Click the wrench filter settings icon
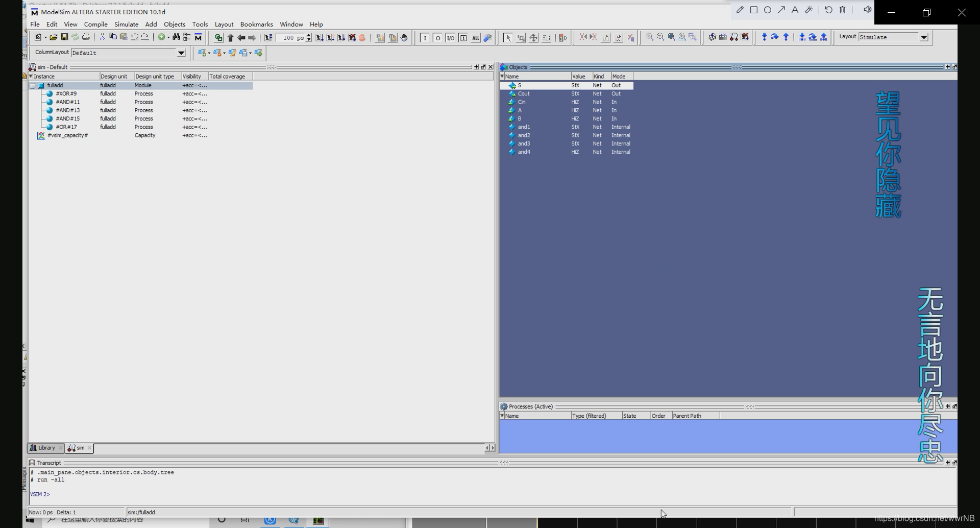The width and height of the screenshot is (980, 528). [x=488, y=37]
